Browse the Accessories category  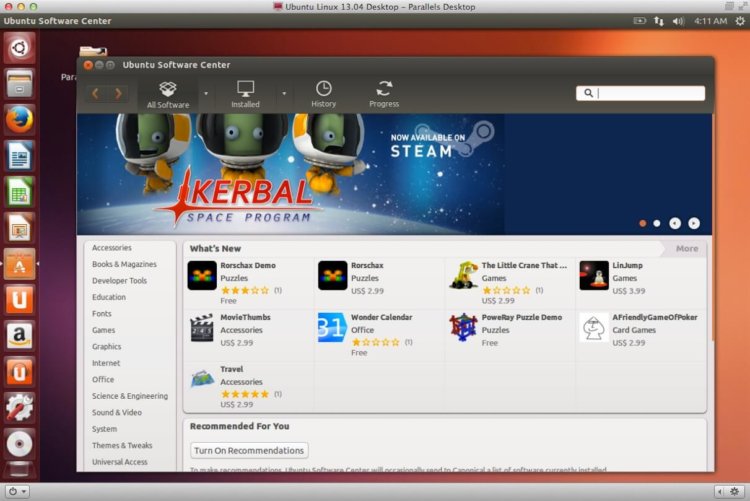(x=112, y=247)
